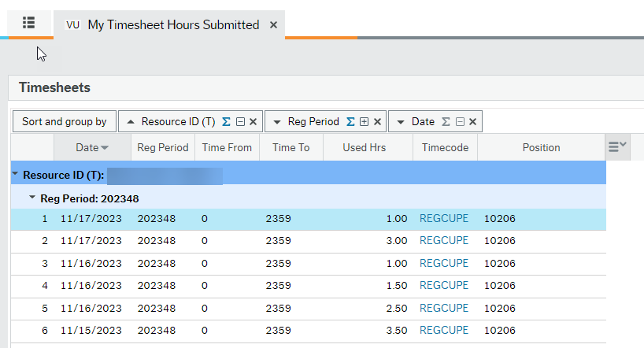Remove Resource ID (T) grouping

[x=253, y=121]
